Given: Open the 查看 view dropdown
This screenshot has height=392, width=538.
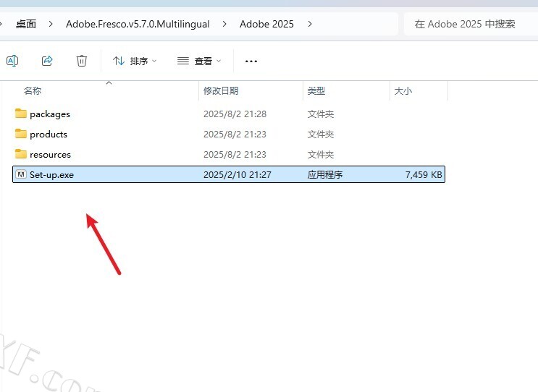Looking at the screenshot, I should point(199,61).
